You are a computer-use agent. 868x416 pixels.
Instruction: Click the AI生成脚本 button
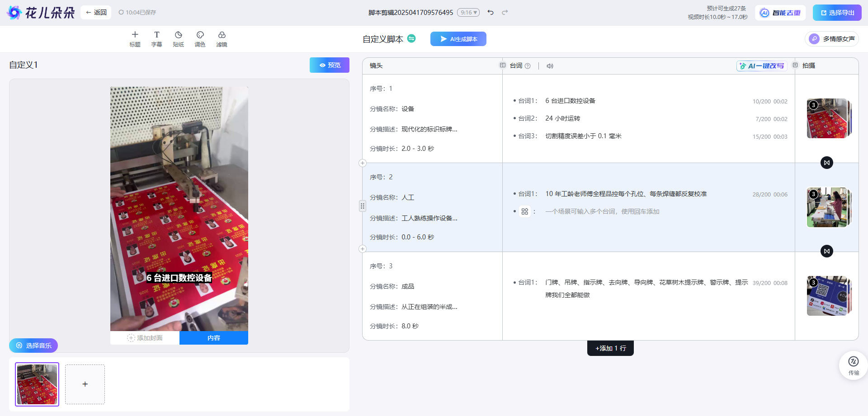(458, 39)
